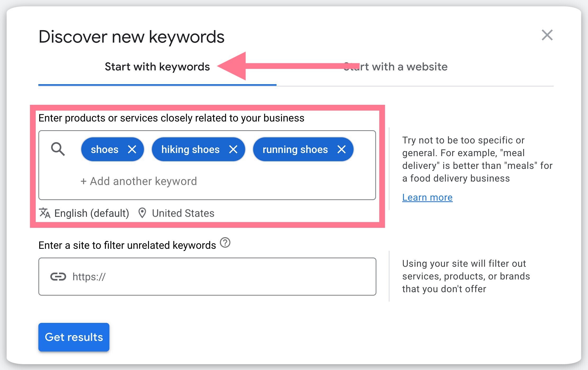The width and height of the screenshot is (588, 370).
Task: Select the "hiking shoes" chip label
Action: pos(190,150)
